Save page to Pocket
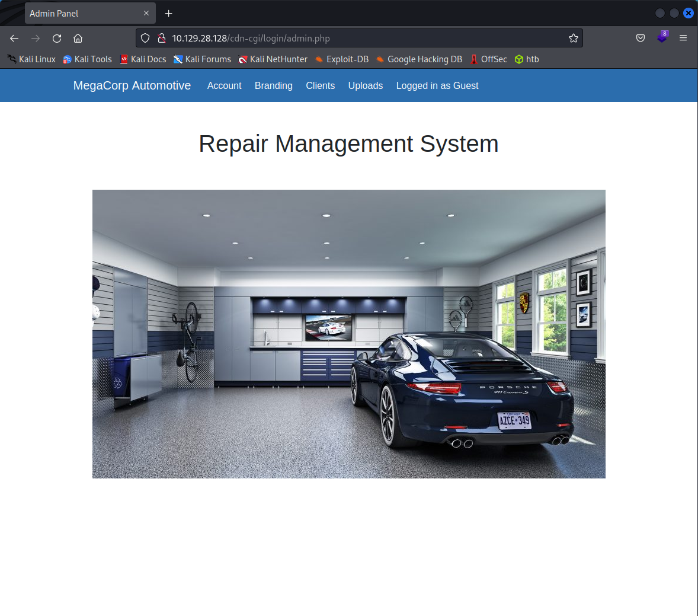 (641, 39)
